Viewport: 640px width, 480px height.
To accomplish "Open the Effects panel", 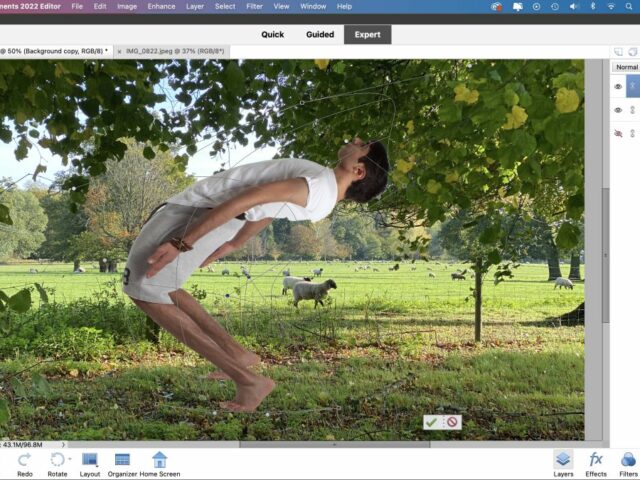I will 596,460.
